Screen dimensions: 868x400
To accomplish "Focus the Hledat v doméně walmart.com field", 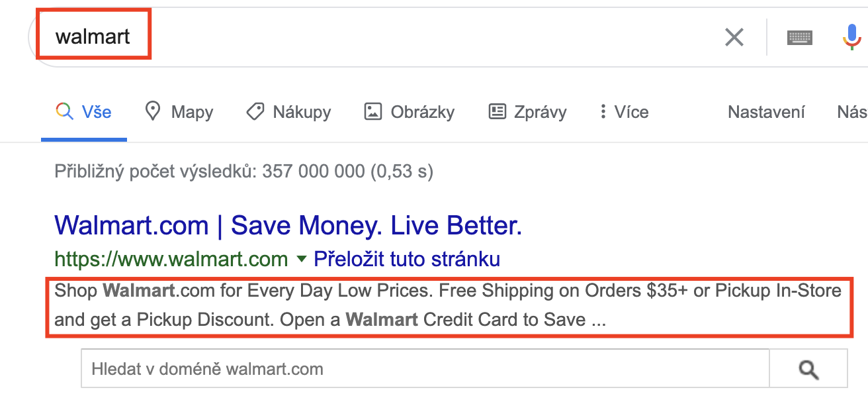I will (x=425, y=369).
